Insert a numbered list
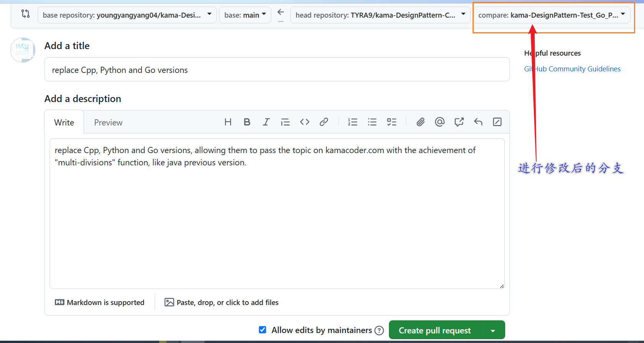The width and height of the screenshot is (644, 343). [353, 122]
